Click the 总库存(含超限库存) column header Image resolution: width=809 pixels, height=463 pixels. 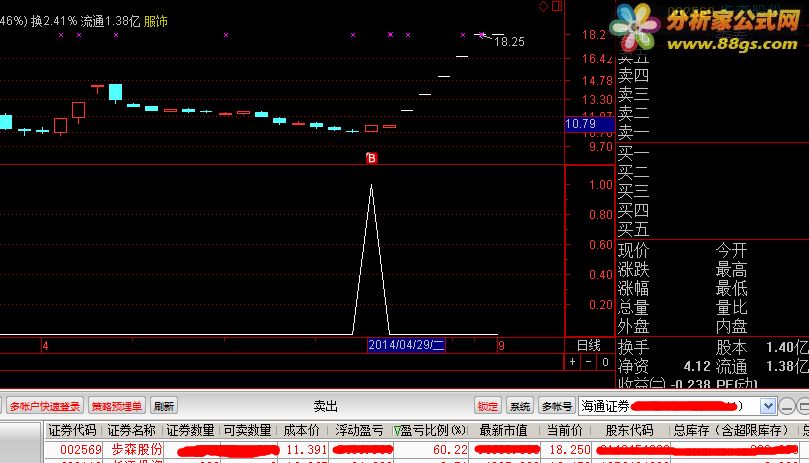[x=731, y=430]
